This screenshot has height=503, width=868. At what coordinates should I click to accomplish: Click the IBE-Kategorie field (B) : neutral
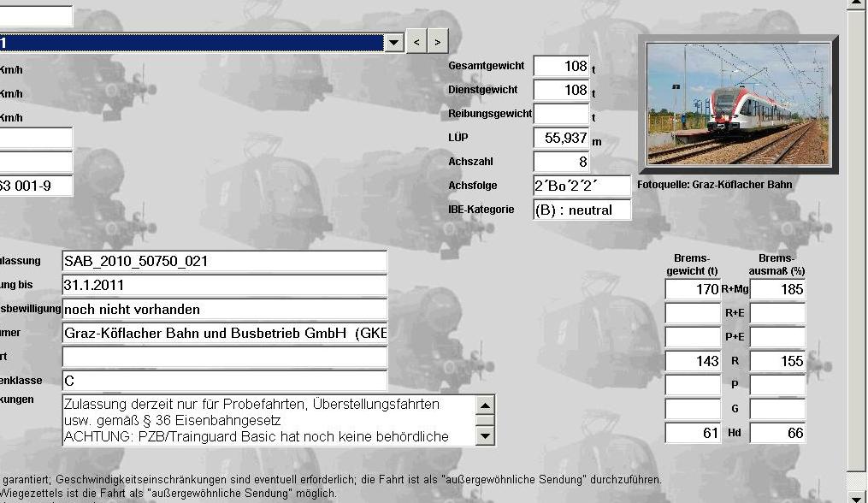582,210
